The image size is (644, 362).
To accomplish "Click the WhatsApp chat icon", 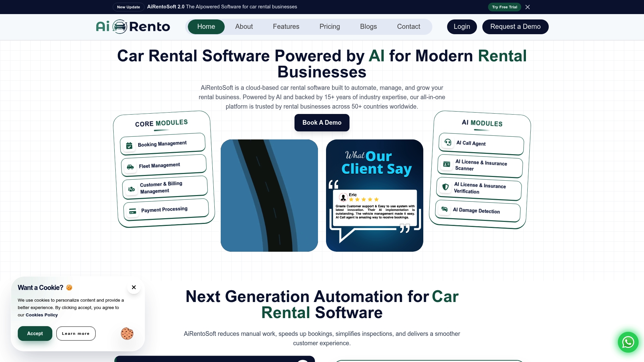I will (x=628, y=342).
